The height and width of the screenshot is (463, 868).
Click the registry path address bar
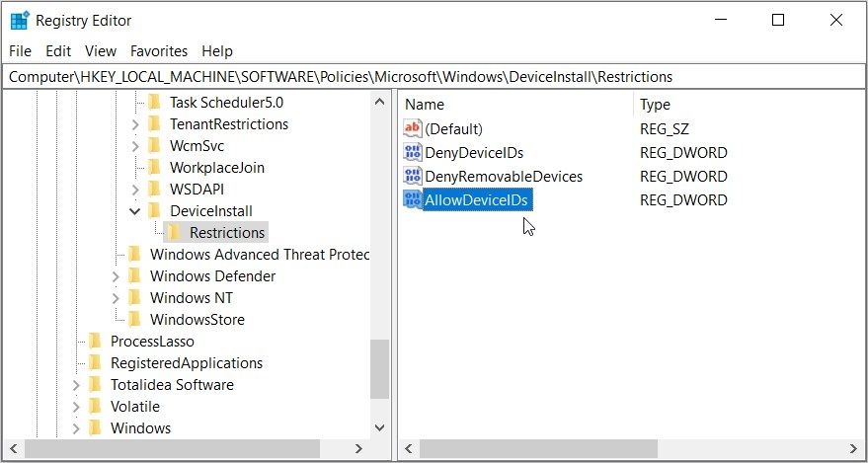coord(434,76)
